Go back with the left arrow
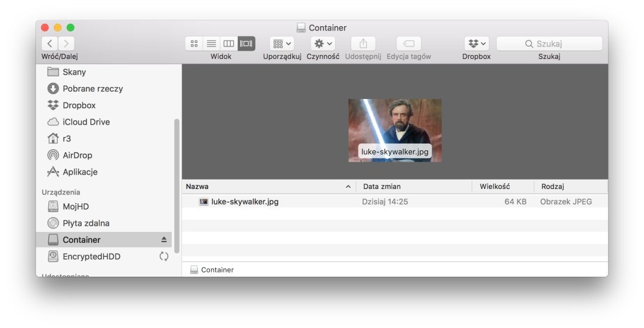Viewport: 644px width, 328px height. click(49, 44)
